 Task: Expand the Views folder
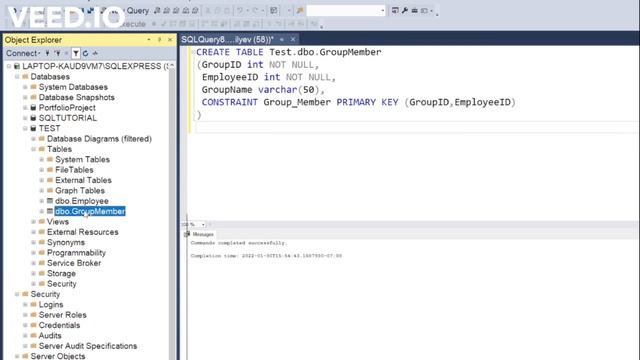tap(33, 222)
